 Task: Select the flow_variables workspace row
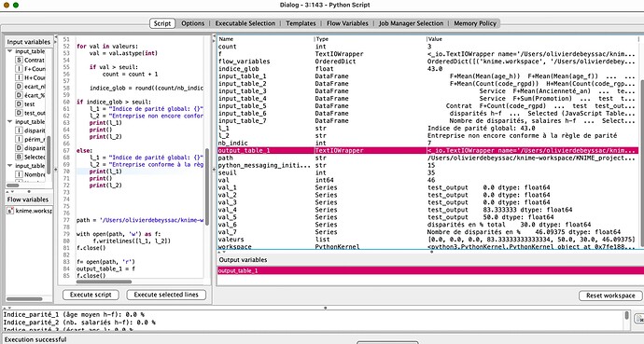[428, 62]
